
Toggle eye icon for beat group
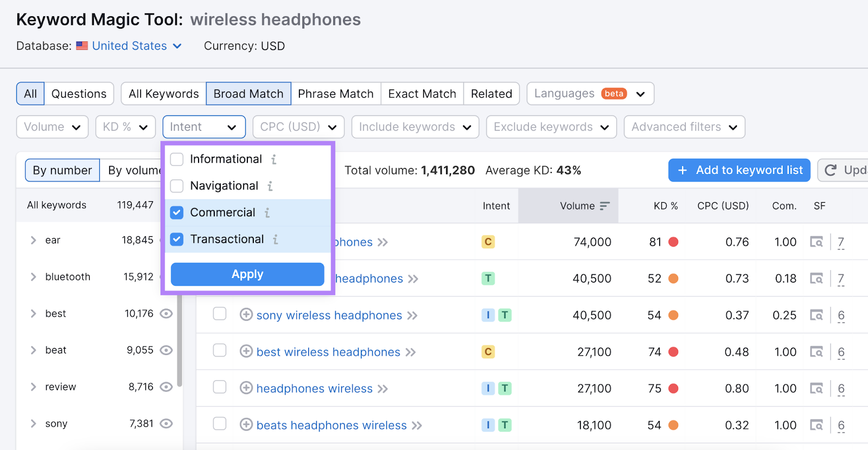(x=167, y=350)
